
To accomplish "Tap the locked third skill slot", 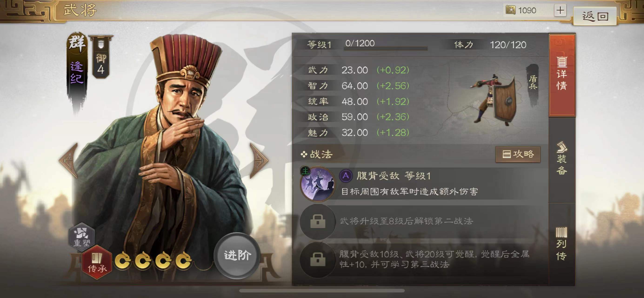I will click(x=318, y=259).
